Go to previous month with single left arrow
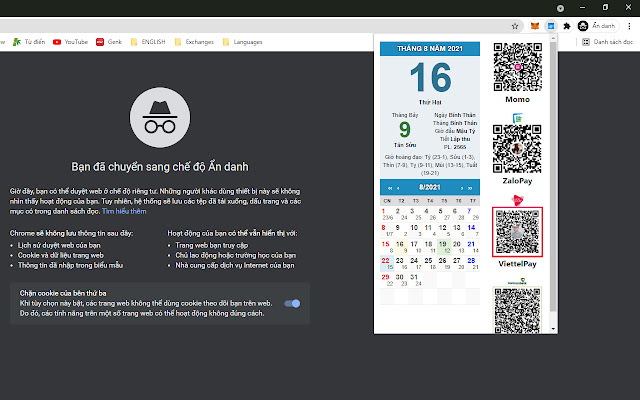This screenshot has width=640, height=400. [x=398, y=188]
